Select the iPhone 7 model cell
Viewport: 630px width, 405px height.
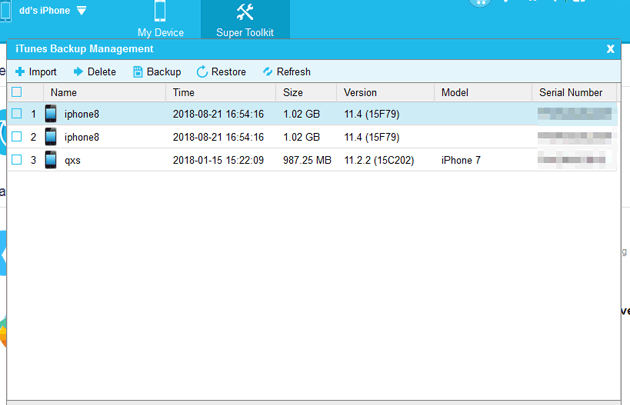461,160
